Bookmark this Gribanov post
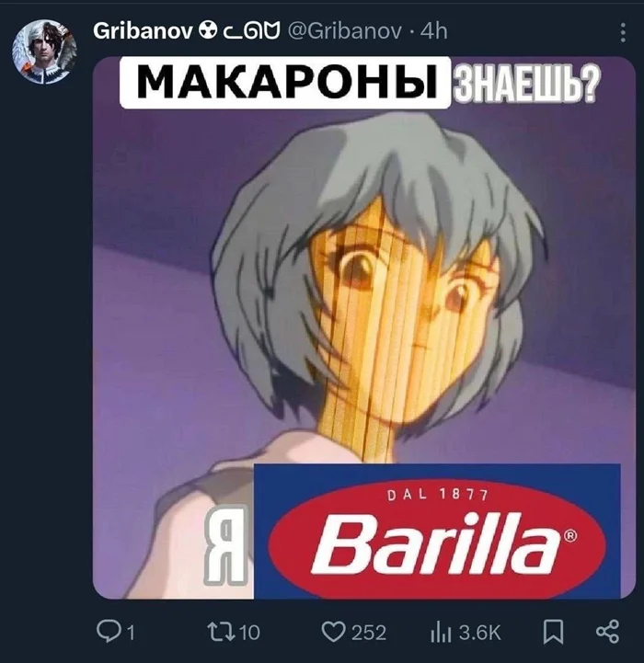Viewport: 644px width, 663px height. point(553,632)
